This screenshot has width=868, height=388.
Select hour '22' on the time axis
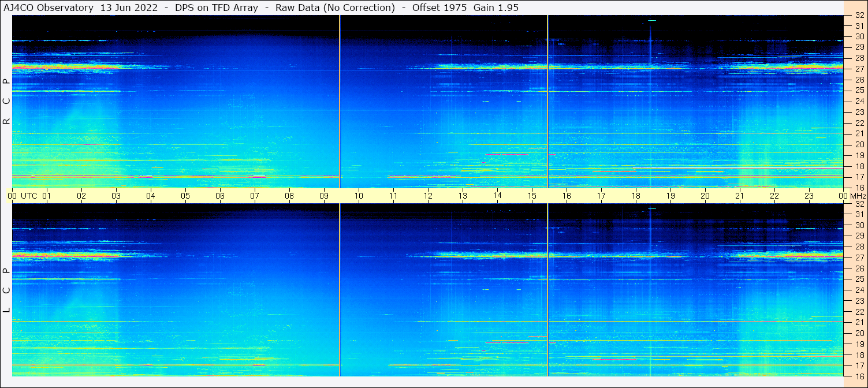[x=774, y=196]
